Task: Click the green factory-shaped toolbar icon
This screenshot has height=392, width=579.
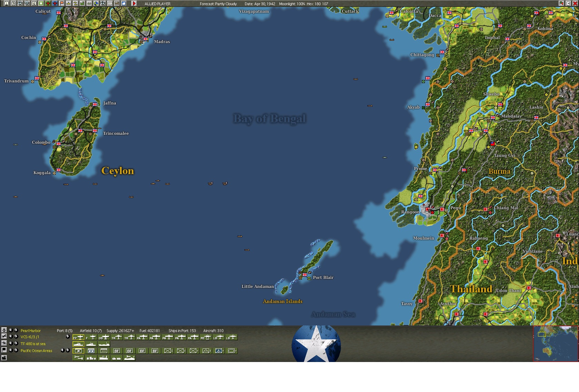Action: click(82, 3)
